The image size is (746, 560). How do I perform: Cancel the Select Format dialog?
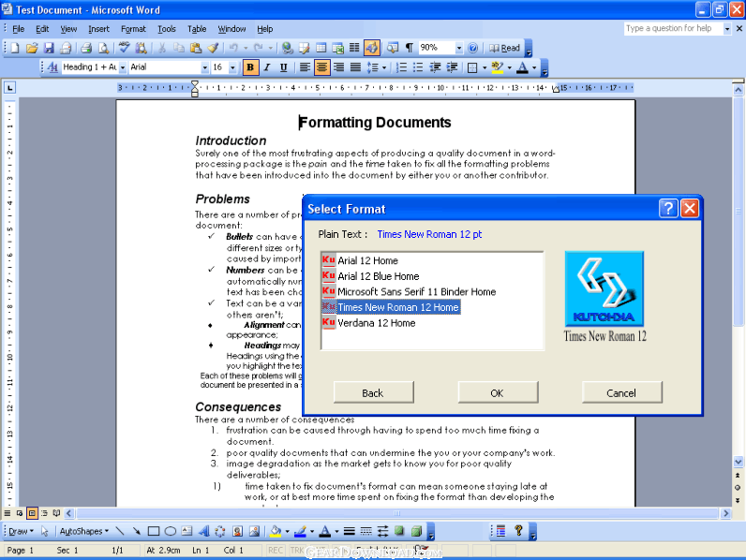click(x=622, y=392)
